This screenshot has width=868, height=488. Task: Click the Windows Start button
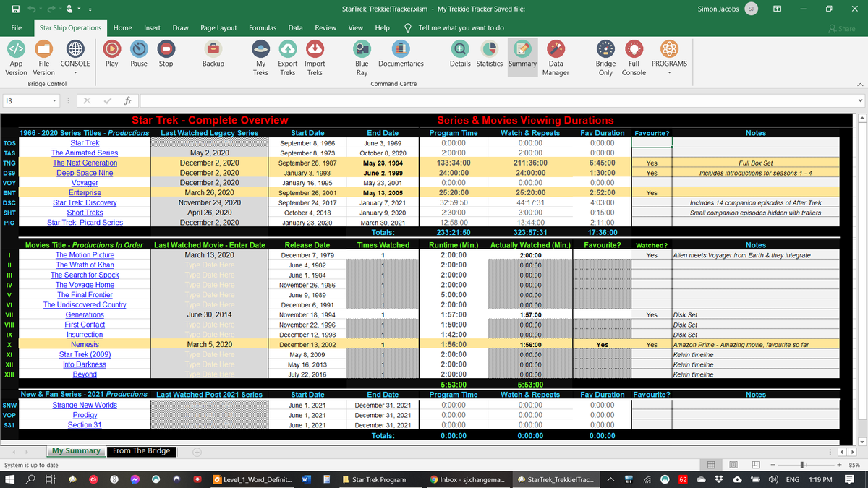click(10, 479)
